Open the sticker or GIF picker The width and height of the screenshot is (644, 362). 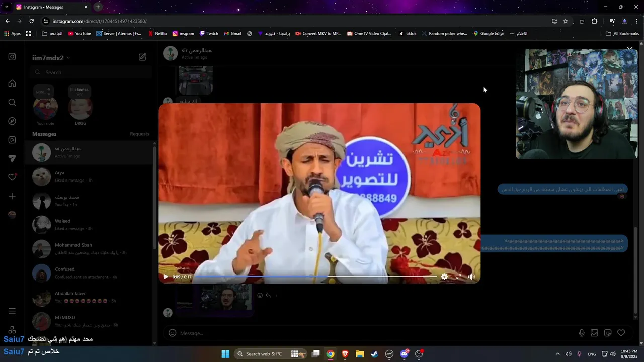click(x=608, y=333)
